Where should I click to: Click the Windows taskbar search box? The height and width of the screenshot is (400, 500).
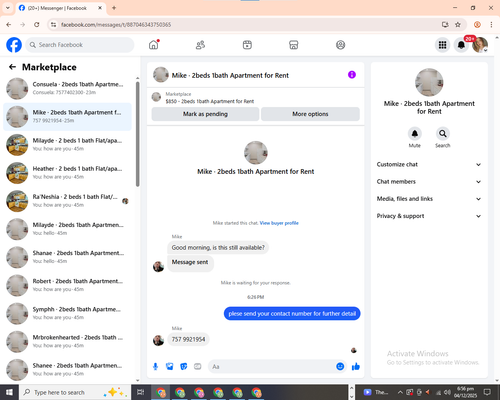[75, 392]
